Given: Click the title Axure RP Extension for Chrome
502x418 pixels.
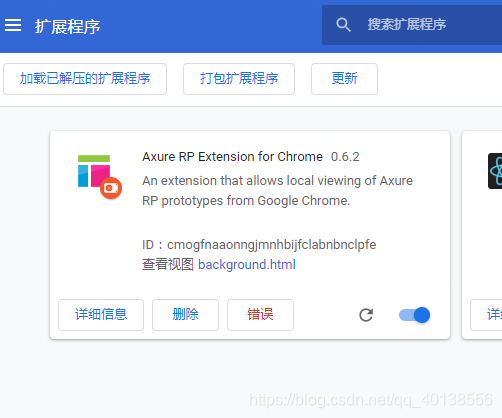Looking at the screenshot, I should coord(232,157).
